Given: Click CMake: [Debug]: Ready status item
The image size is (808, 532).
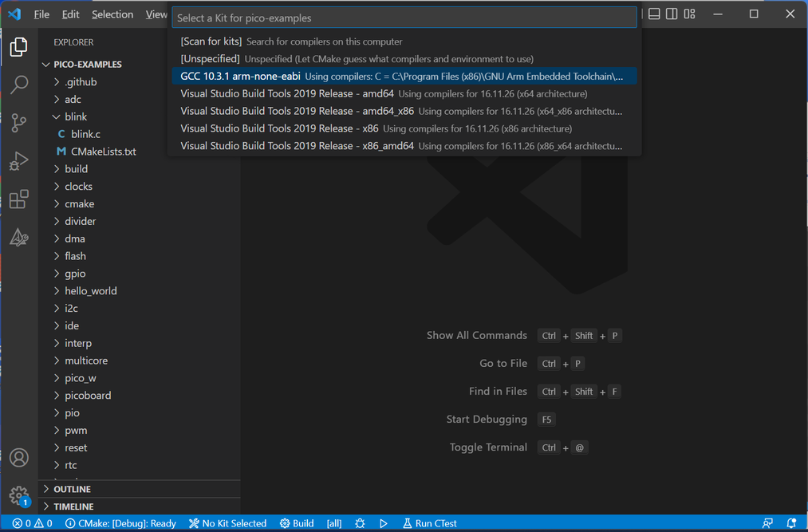Looking at the screenshot, I should (x=121, y=523).
